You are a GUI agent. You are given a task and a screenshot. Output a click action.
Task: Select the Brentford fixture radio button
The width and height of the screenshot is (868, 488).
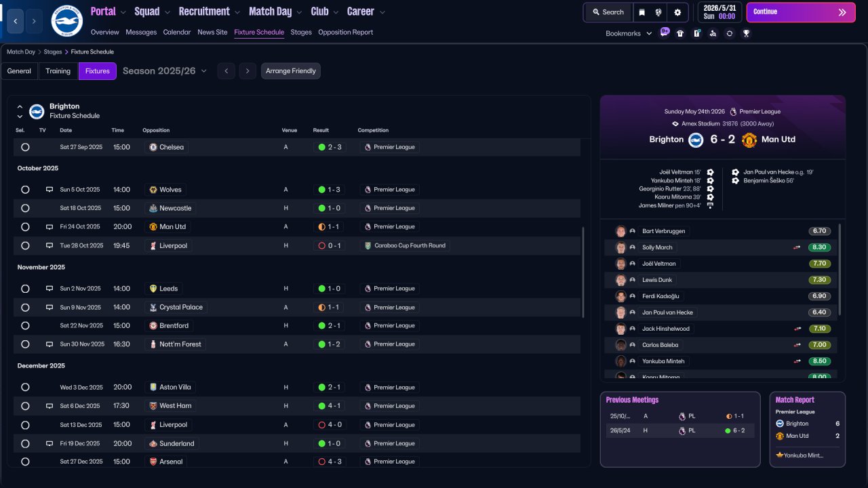pyautogui.click(x=25, y=326)
